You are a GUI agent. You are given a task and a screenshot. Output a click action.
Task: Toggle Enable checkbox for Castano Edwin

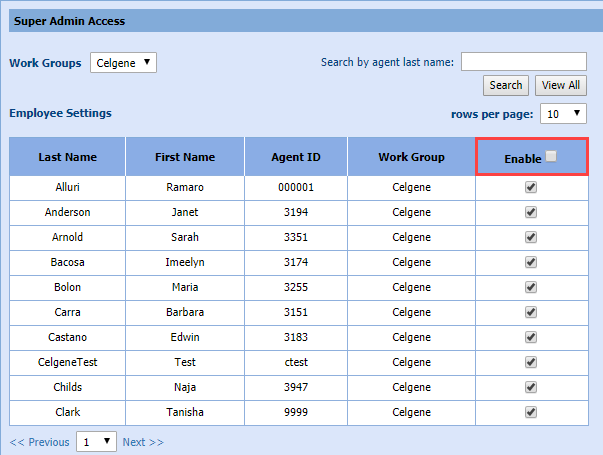point(531,337)
